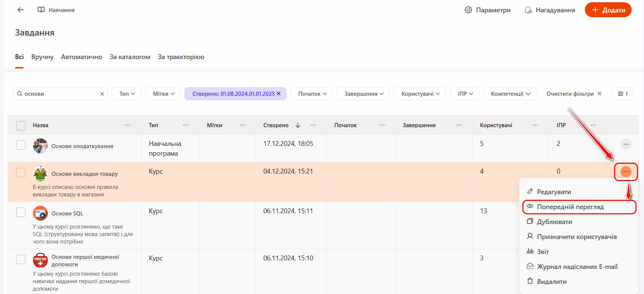
Task: Remove the Створено date filter
Action: tap(279, 94)
